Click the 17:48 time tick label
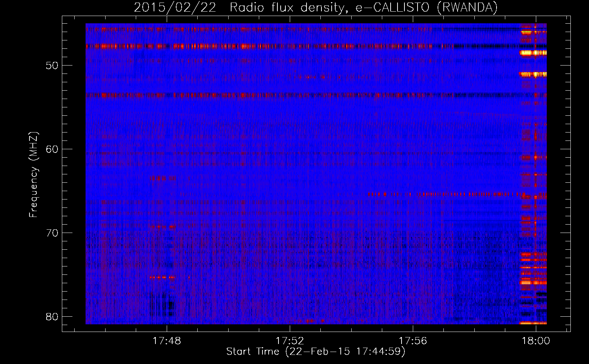 (167, 341)
